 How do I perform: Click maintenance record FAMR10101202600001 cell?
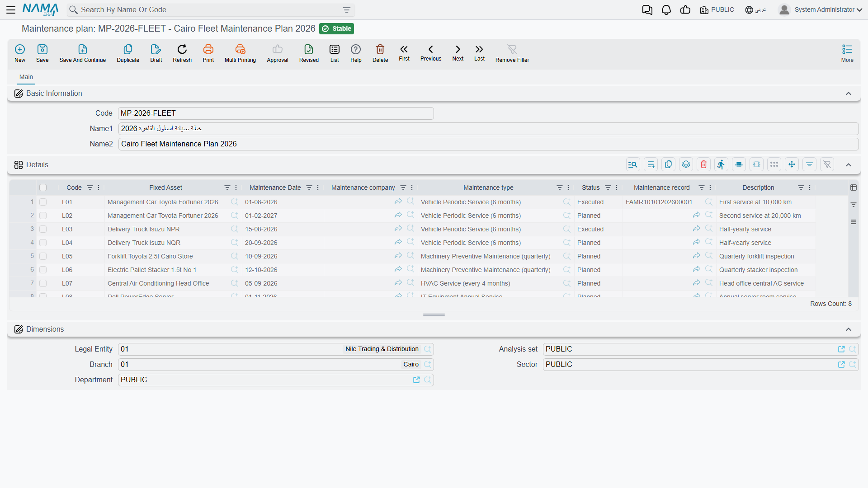pos(659,202)
